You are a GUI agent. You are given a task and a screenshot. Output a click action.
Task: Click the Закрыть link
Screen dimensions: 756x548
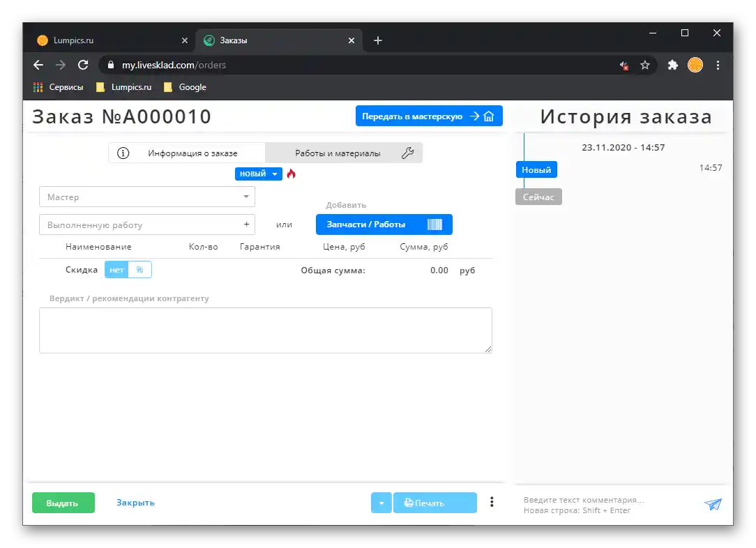coord(135,502)
